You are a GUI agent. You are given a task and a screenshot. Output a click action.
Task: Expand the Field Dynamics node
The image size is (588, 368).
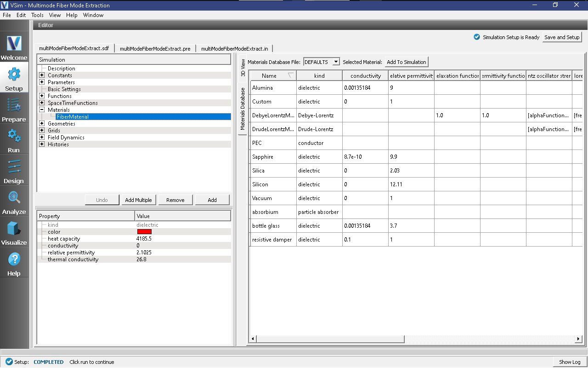(42, 138)
